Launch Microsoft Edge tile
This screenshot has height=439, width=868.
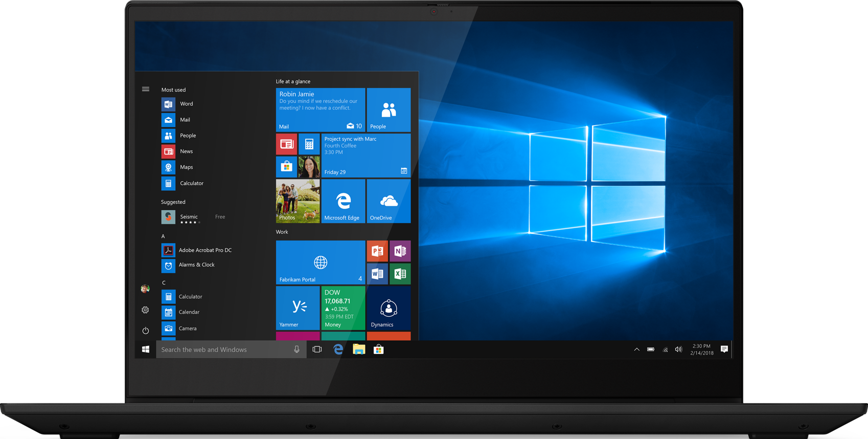344,201
